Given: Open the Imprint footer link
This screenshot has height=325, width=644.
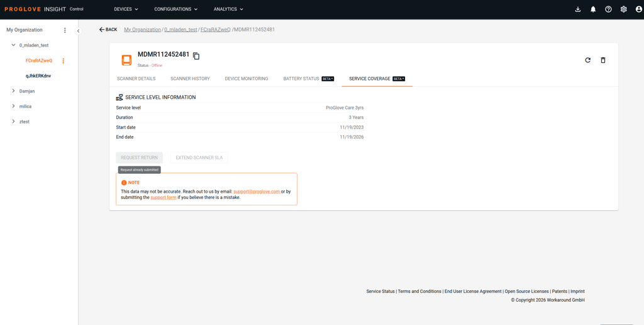Looking at the screenshot, I should pos(577,291).
